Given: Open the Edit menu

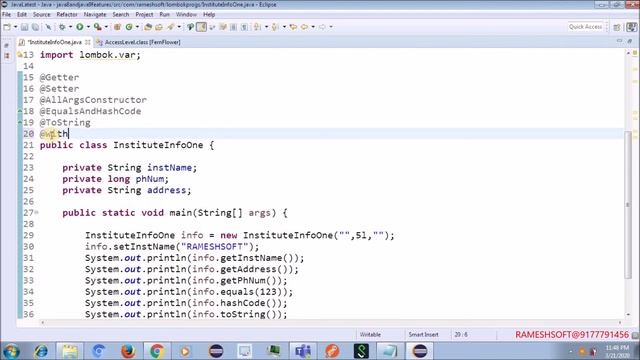Looking at the screenshot, I should [x=22, y=15].
